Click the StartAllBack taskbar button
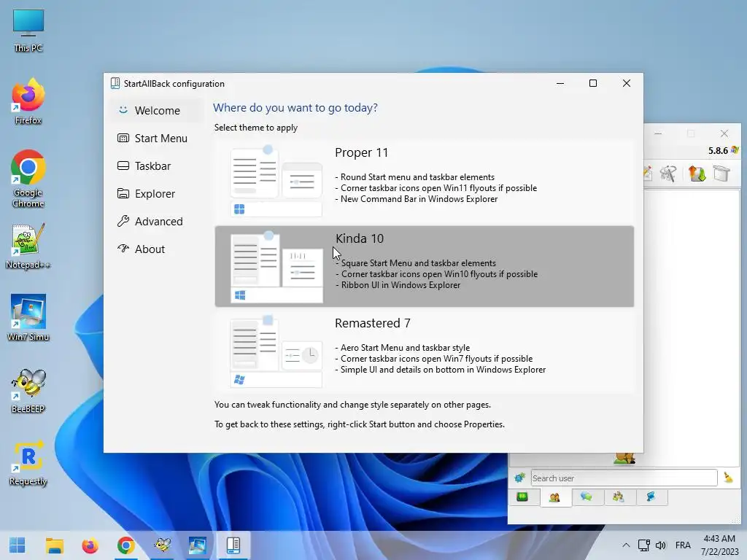This screenshot has width=747, height=560. pyautogui.click(x=233, y=545)
